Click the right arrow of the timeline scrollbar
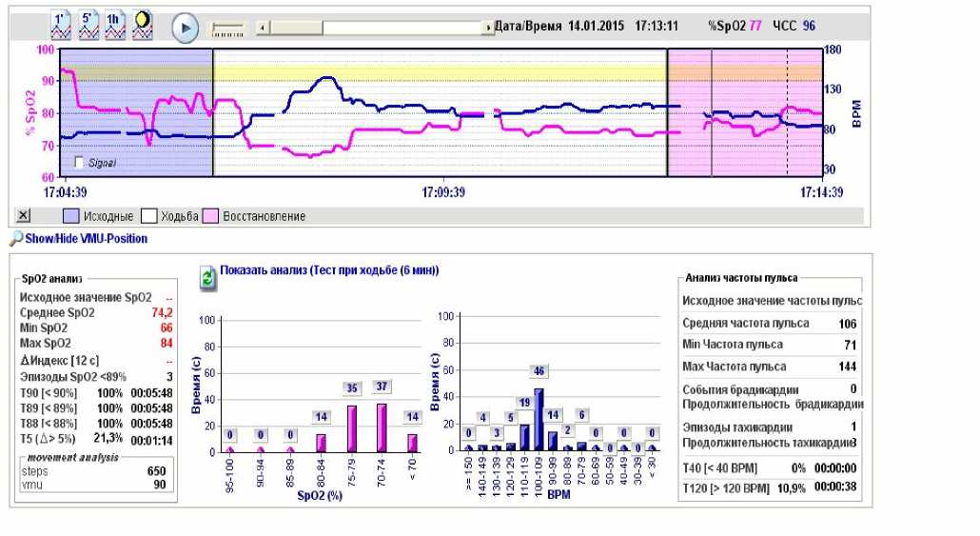980x536 pixels. (x=486, y=28)
